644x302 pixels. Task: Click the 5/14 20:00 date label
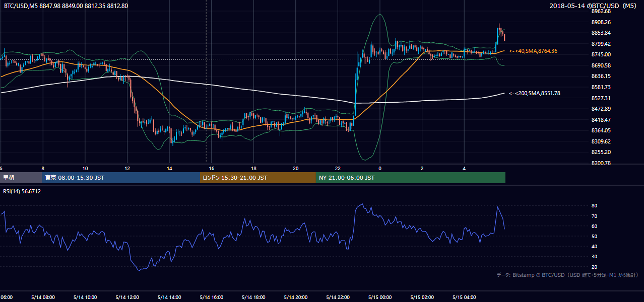pyautogui.click(x=296, y=297)
